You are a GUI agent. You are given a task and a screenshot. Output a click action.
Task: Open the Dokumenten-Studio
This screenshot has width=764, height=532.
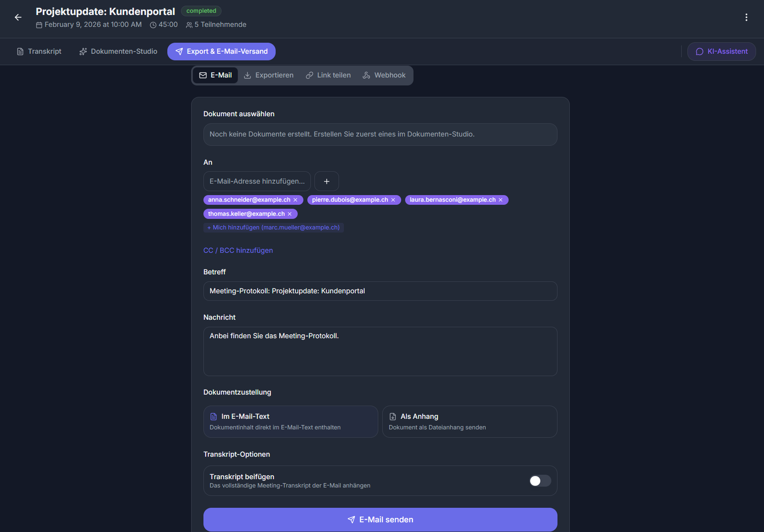pos(118,51)
